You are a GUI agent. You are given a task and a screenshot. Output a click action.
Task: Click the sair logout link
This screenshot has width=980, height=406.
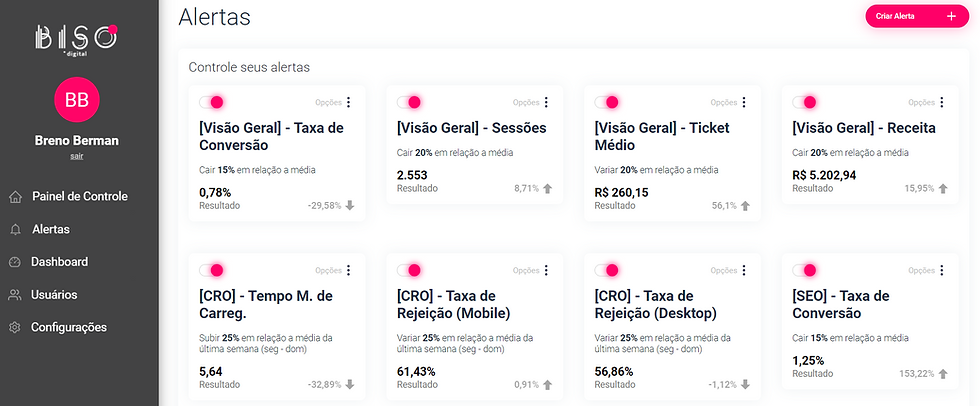(x=76, y=156)
